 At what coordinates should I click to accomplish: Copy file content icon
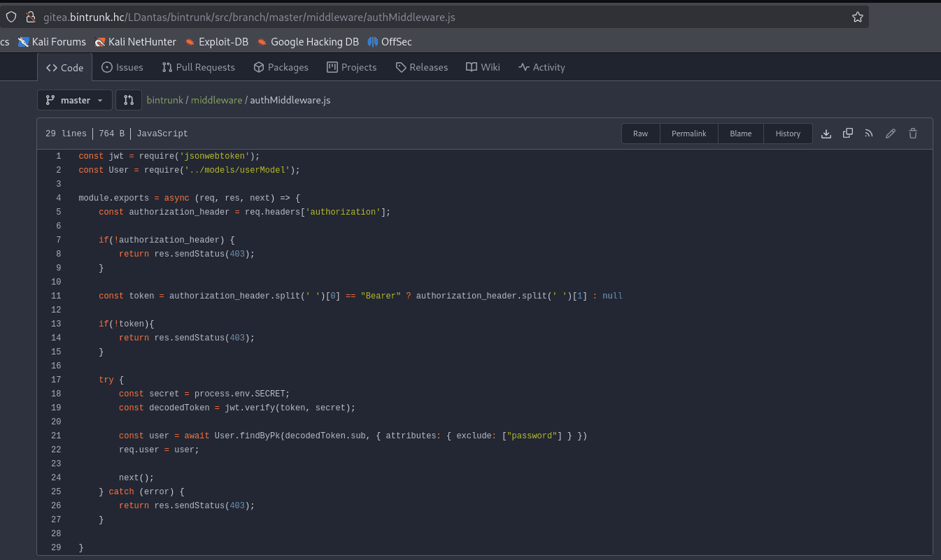coord(848,134)
